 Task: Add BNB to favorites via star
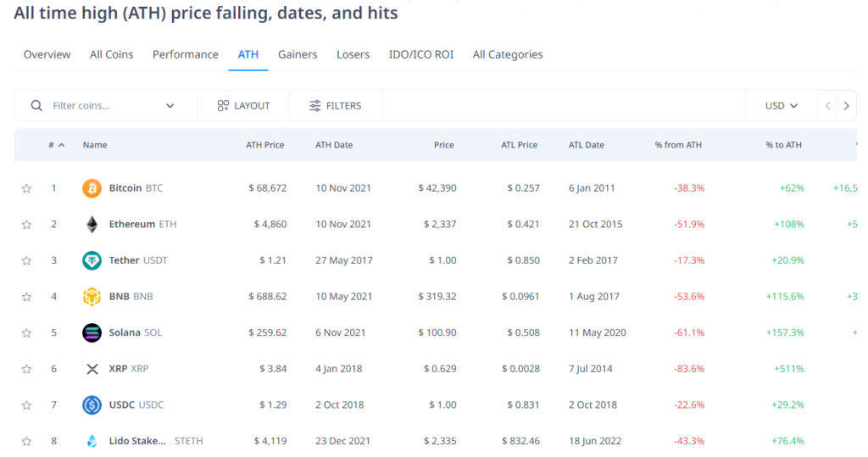pos(26,297)
